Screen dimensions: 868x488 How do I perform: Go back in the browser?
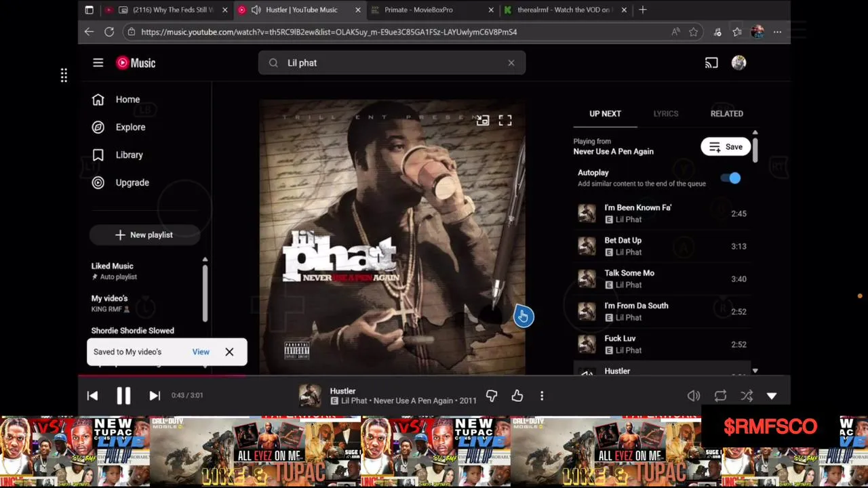coord(89,32)
